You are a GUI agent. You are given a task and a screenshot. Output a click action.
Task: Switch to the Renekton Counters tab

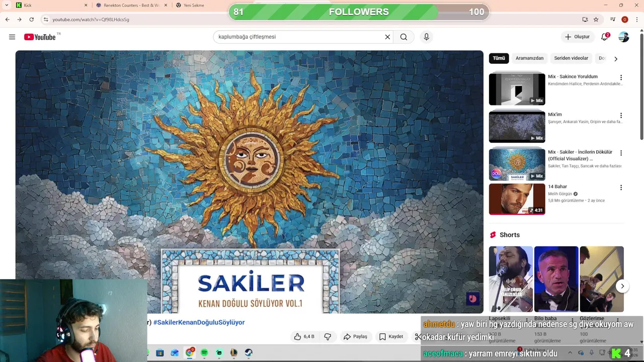(x=132, y=5)
